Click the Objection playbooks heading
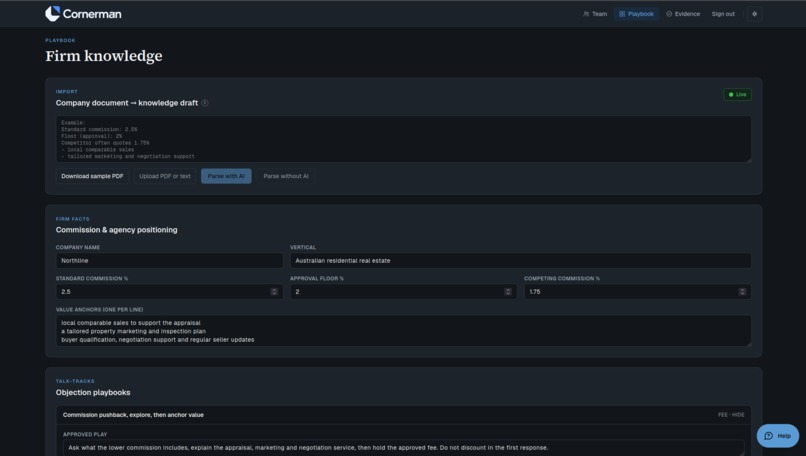806x456 pixels. [93, 392]
